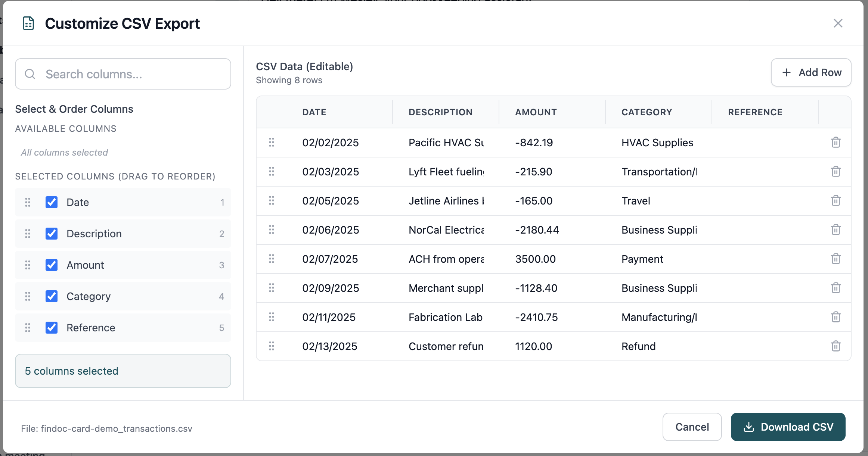The image size is (868, 456).
Task: Click drag handle of Fabrication Lab row
Action: 272,317
